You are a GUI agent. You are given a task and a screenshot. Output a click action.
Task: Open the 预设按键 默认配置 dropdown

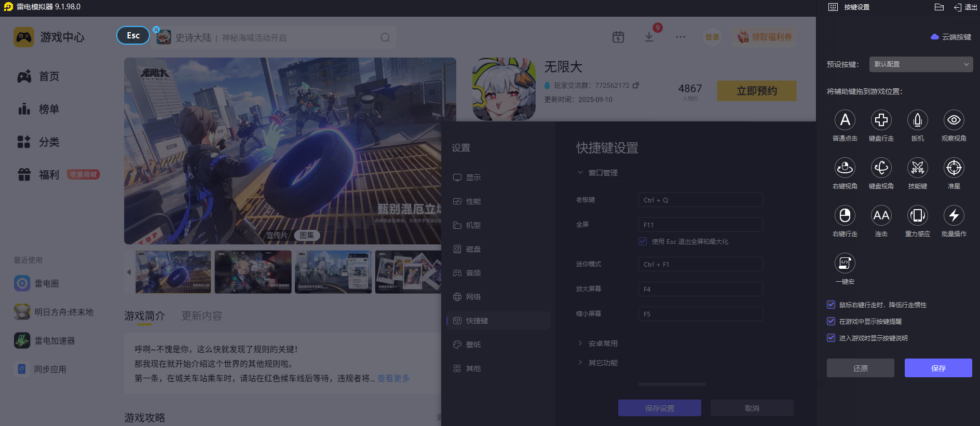(x=921, y=64)
